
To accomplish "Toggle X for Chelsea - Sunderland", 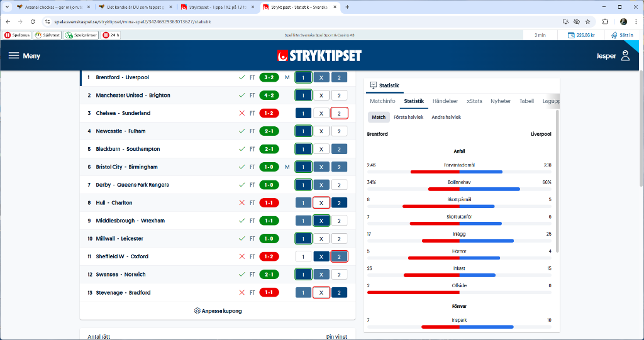I will pos(321,114).
